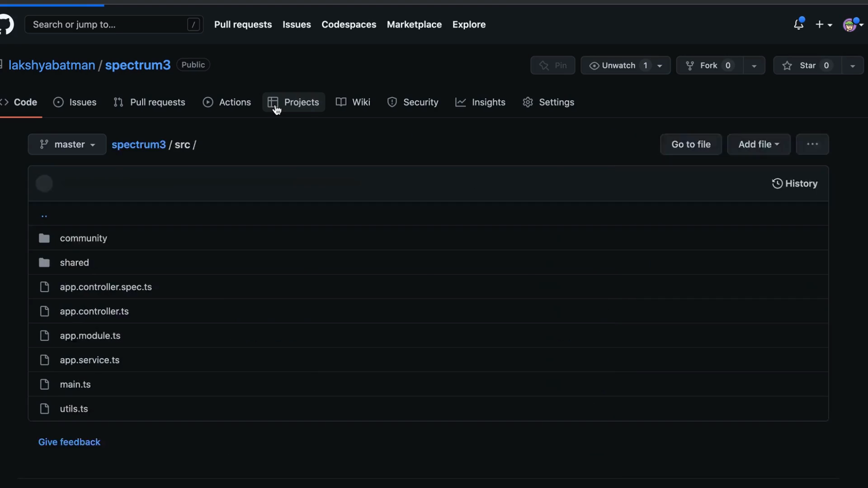Click app.controller.spec.ts file icon
This screenshot has width=868, height=488.
click(44, 287)
